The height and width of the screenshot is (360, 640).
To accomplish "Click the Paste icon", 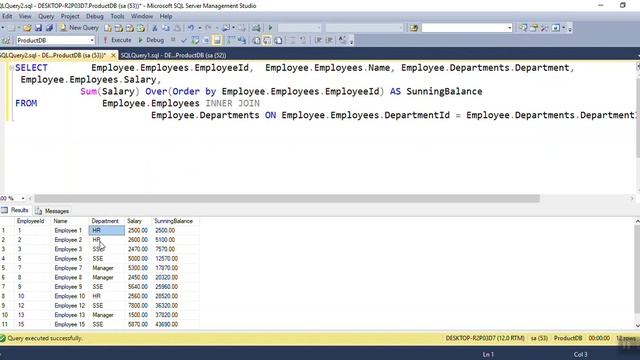I will [x=177, y=28].
